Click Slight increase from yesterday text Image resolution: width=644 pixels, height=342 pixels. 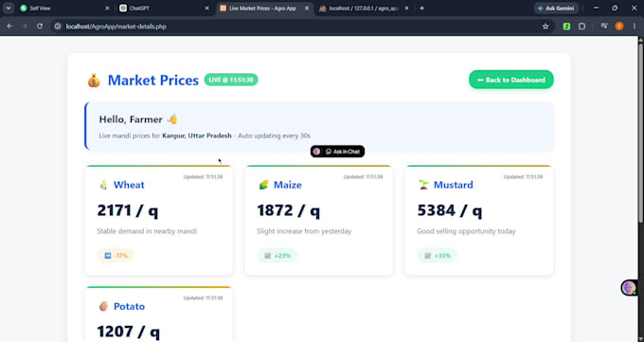pos(304,231)
